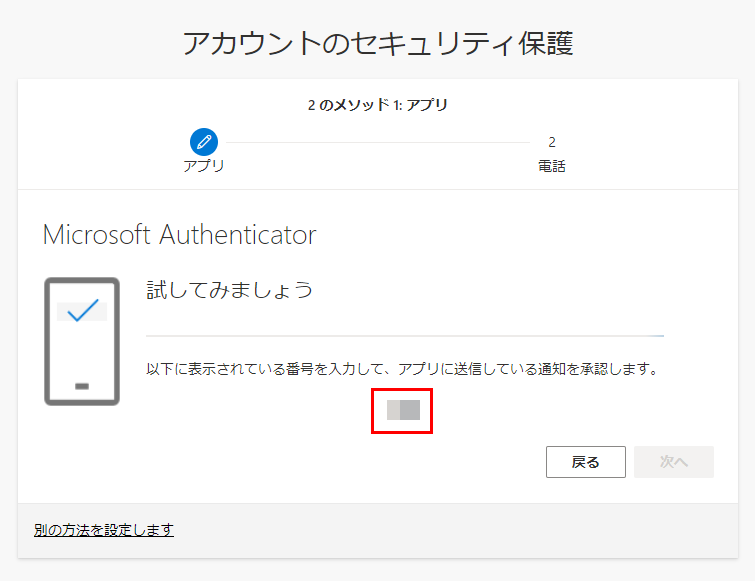The height and width of the screenshot is (581, 755).
Task: Click the phone illustration with checkmark
Action: (x=82, y=341)
